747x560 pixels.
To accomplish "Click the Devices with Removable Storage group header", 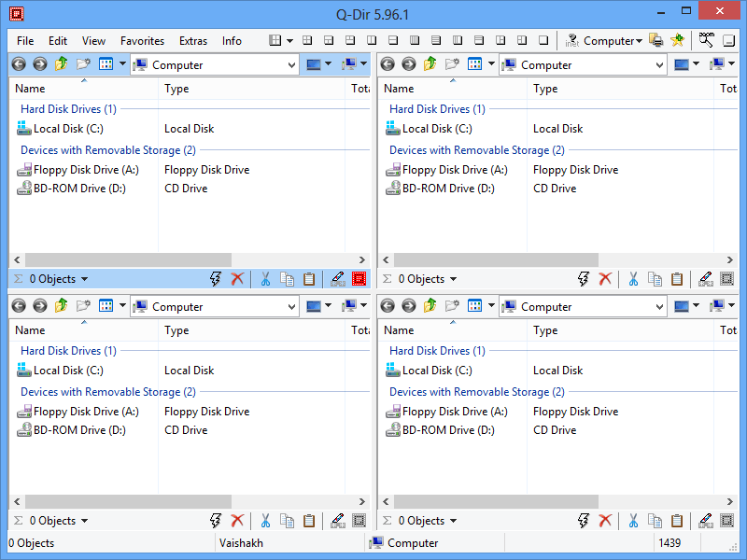I will click(107, 149).
